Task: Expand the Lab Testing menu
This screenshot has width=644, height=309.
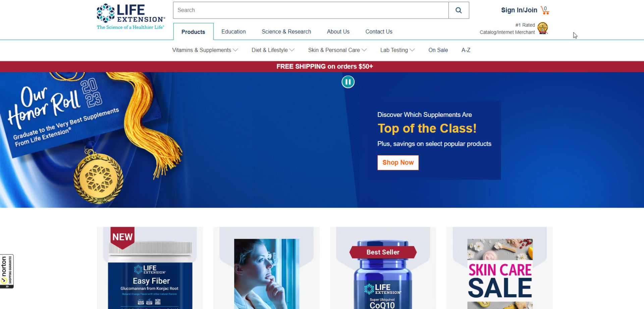Action: pos(397,50)
